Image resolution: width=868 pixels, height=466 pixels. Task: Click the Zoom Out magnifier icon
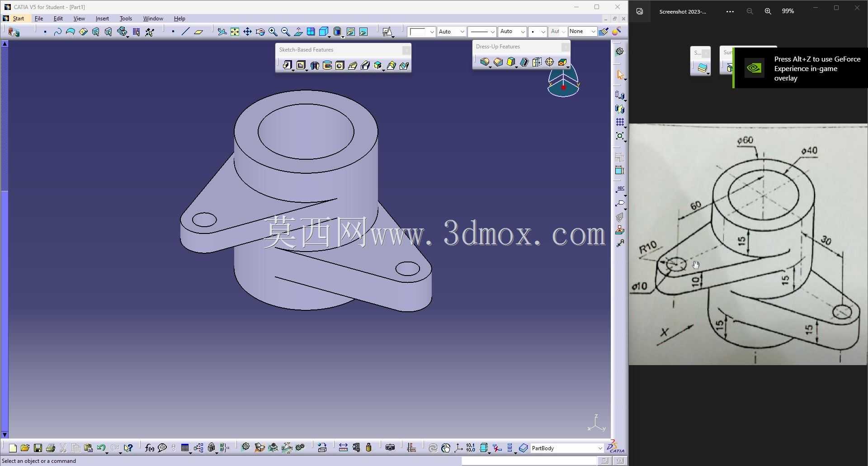tap(285, 32)
